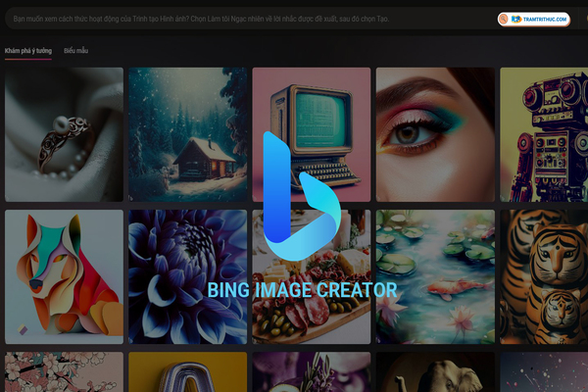Viewport: 588px width, 392px height.
Task: Open the colorful eye makeup thumbnail
Action: point(435,134)
